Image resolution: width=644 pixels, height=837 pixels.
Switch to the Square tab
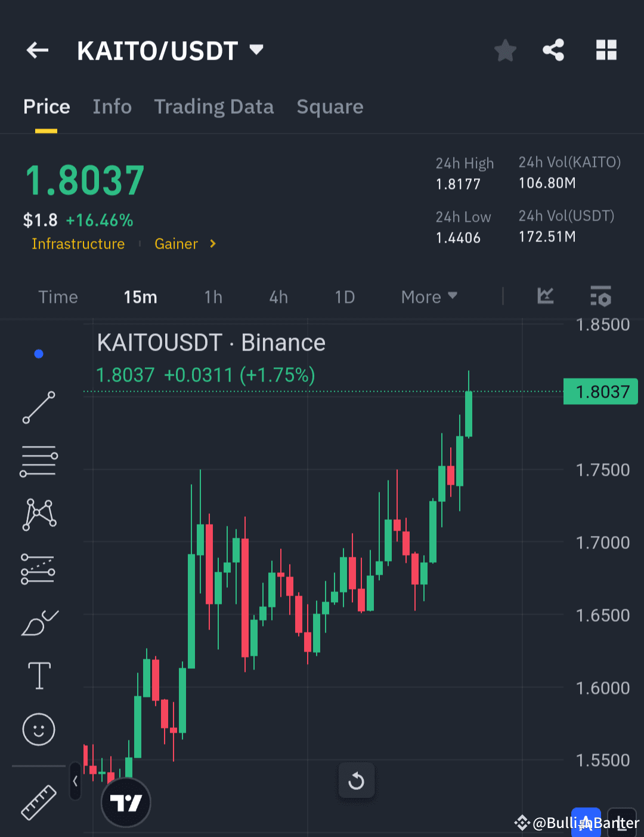coord(330,107)
